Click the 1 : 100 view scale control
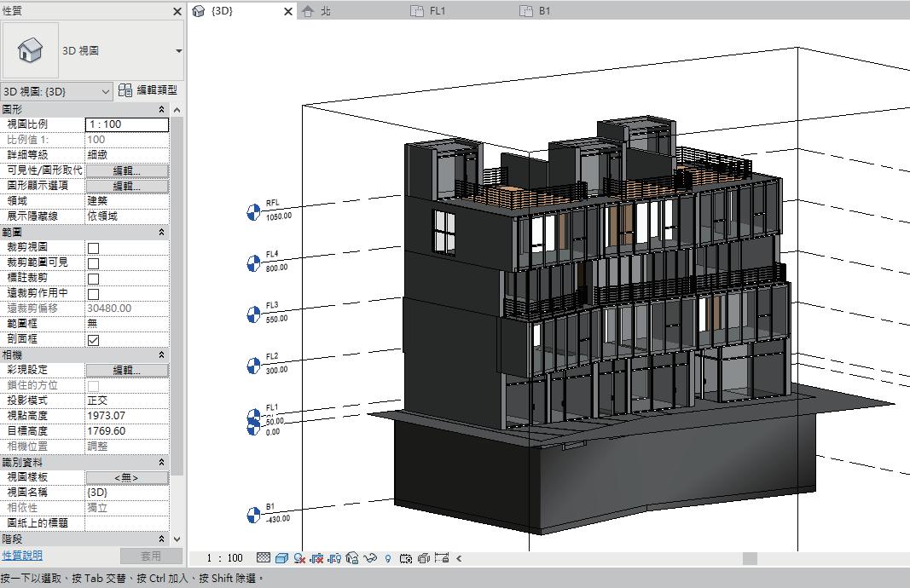The width and height of the screenshot is (910, 588). click(x=224, y=558)
